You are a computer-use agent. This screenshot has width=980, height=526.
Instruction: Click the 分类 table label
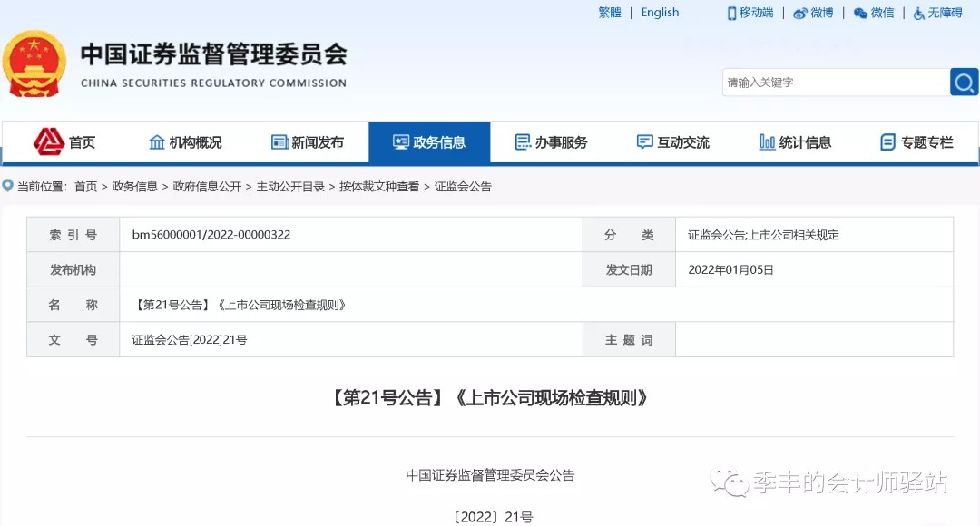(x=629, y=235)
